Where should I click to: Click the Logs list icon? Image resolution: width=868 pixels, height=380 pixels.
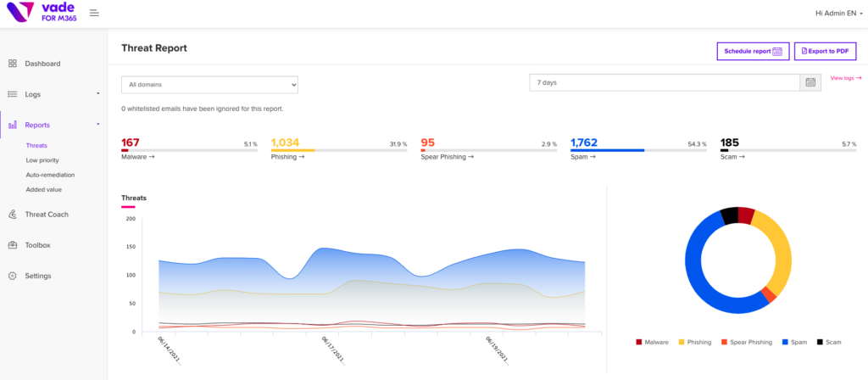click(13, 94)
